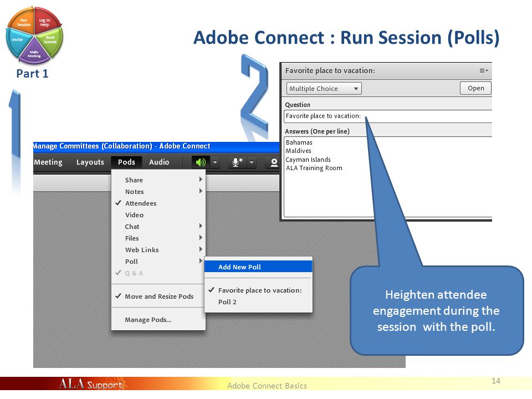The image size is (532, 399).
Task: Toggle the 'Favorite place to vacation:' poll
Action: (x=258, y=290)
